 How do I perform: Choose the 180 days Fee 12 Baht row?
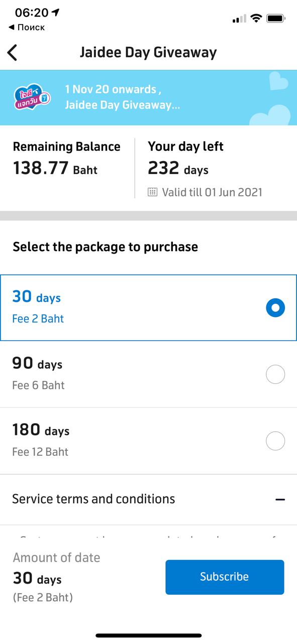(148, 441)
